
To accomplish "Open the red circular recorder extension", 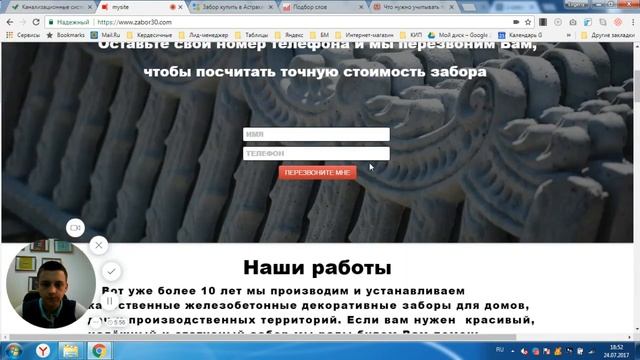I will 618,22.
